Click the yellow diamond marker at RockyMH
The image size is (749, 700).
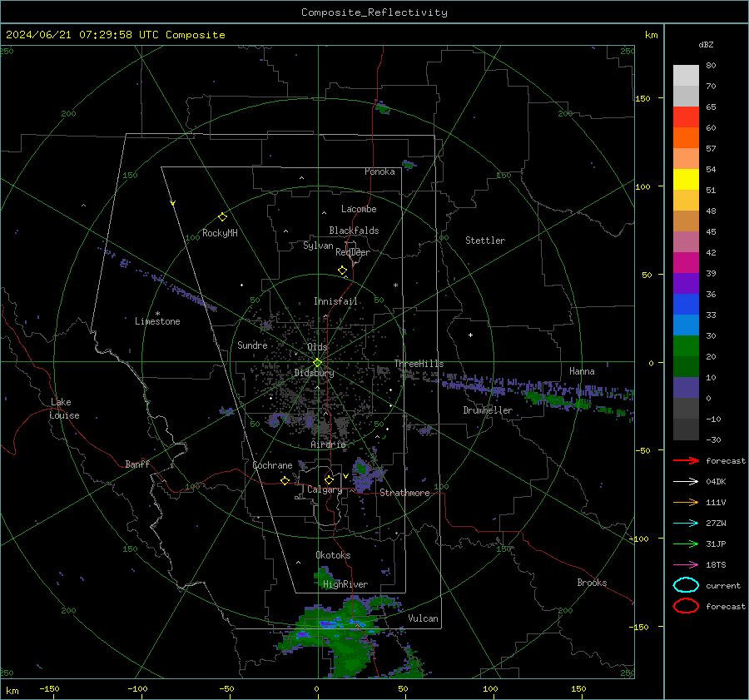(222, 217)
